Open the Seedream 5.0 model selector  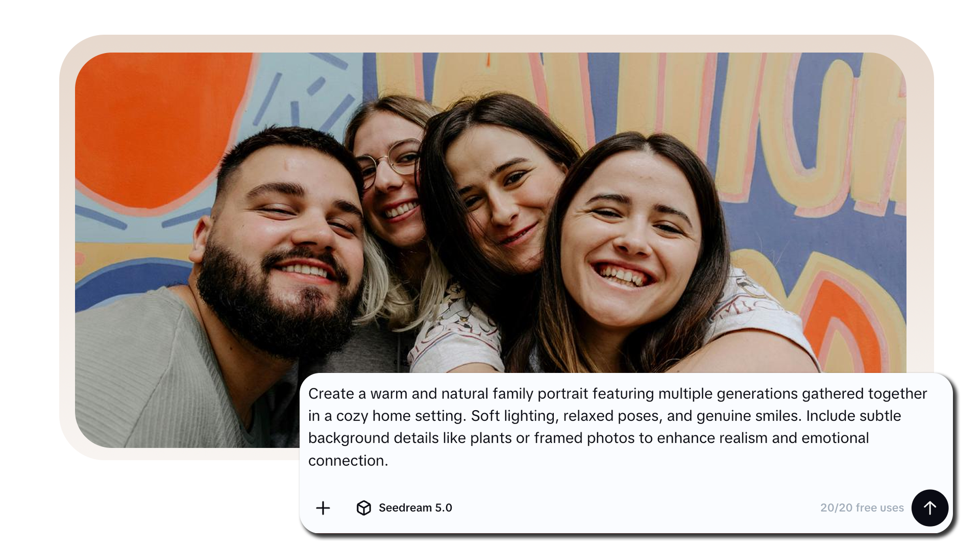(414, 508)
